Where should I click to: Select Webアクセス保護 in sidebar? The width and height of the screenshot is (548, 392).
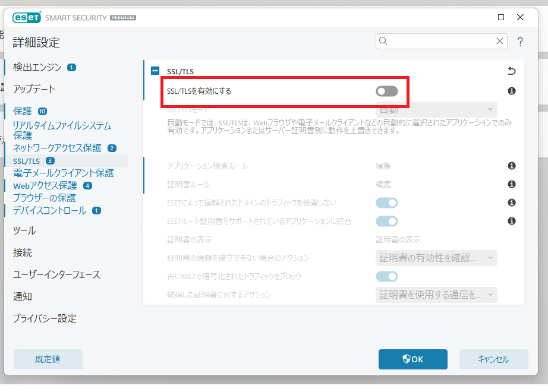coord(45,185)
